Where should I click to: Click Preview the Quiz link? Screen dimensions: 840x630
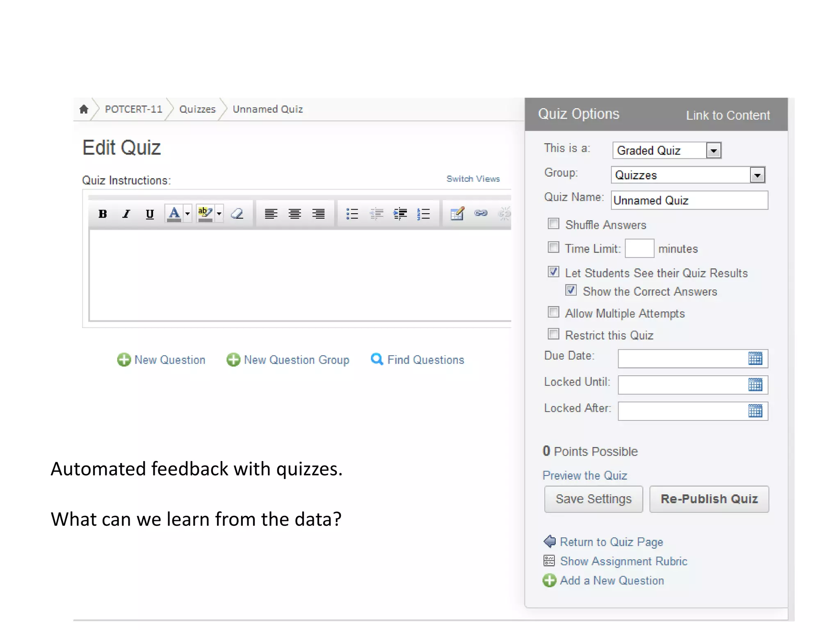[585, 475]
